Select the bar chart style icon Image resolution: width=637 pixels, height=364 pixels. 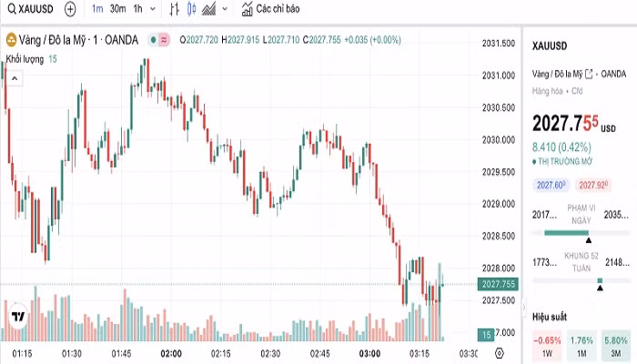point(174,9)
